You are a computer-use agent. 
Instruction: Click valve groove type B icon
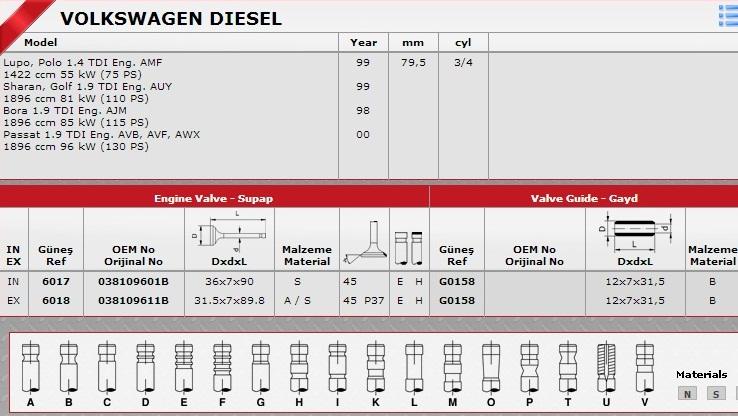click(69, 368)
